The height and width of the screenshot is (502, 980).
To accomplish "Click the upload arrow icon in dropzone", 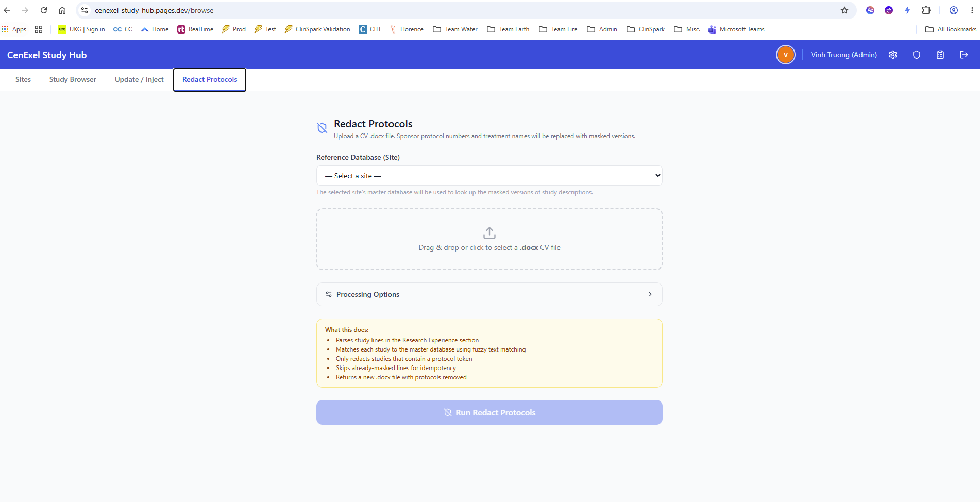I will pyautogui.click(x=489, y=233).
